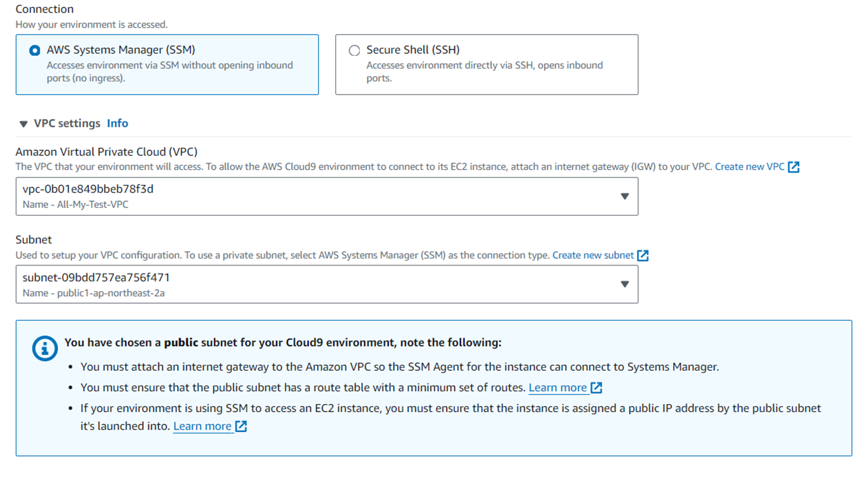Viewport: 868px width, 477px height.
Task: Collapse the VPC settings section triangle
Action: (x=23, y=124)
